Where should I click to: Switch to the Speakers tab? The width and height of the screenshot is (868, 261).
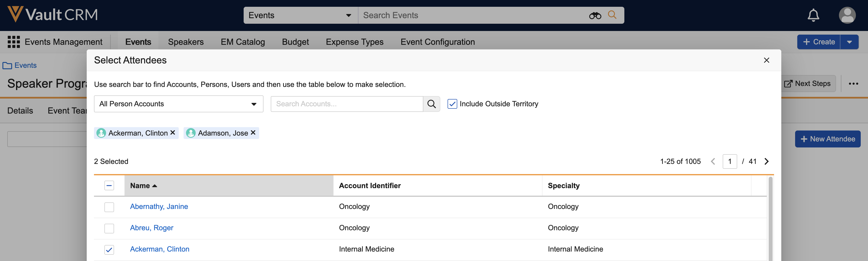click(186, 42)
